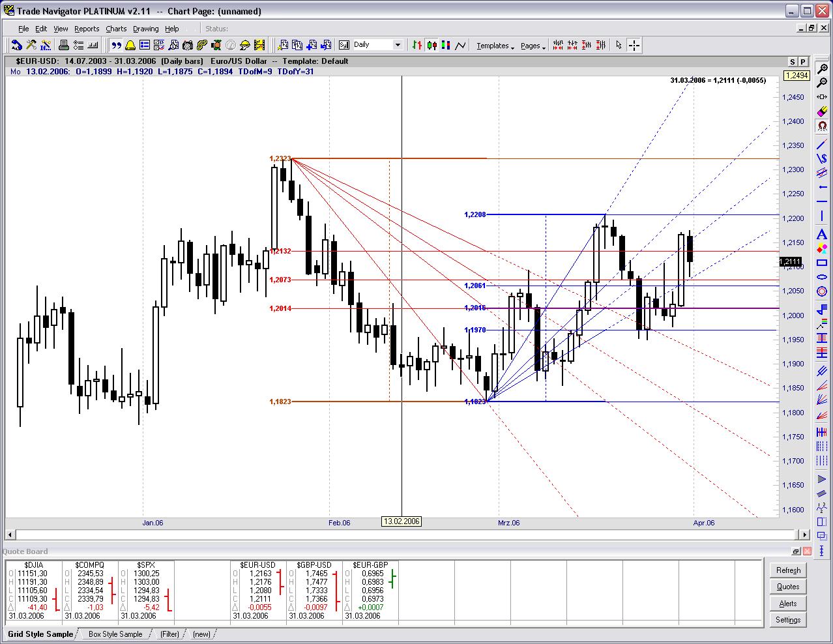The width and height of the screenshot is (833, 644).
Task: Click the printer icon in toolbar
Action: point(63,45)
